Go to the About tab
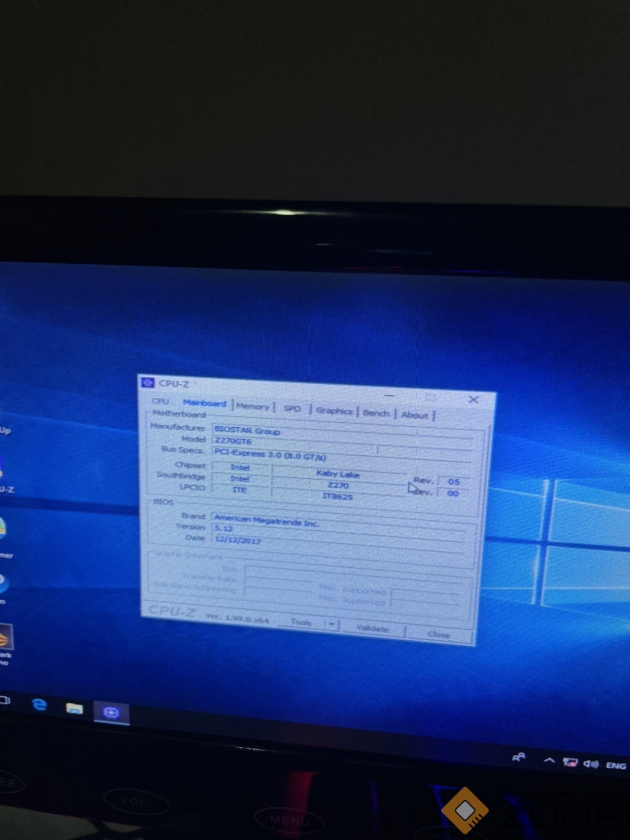Screen dimensions: 630x840 [415, 415]
